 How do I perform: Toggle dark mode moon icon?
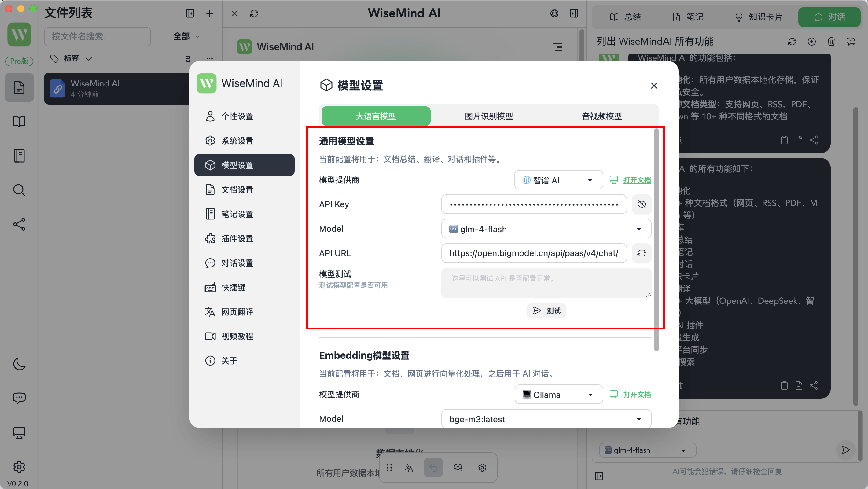pyautogui.click(x=19, y=364)
